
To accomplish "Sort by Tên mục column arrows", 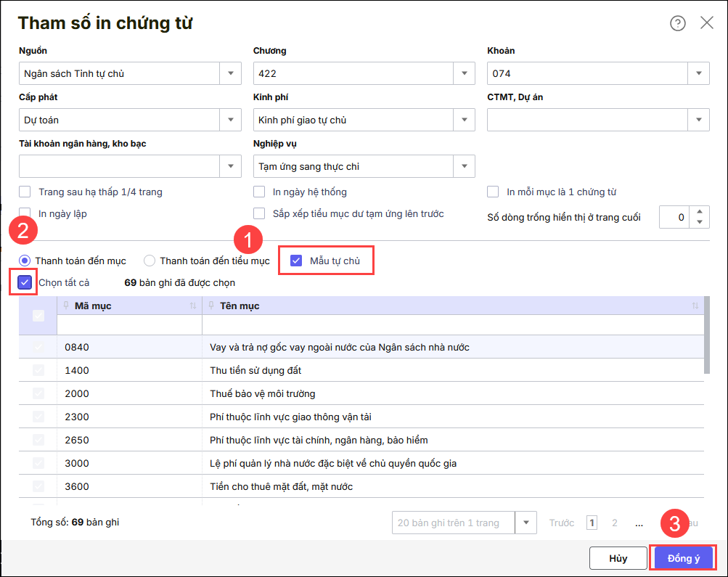I will point(695,306).
